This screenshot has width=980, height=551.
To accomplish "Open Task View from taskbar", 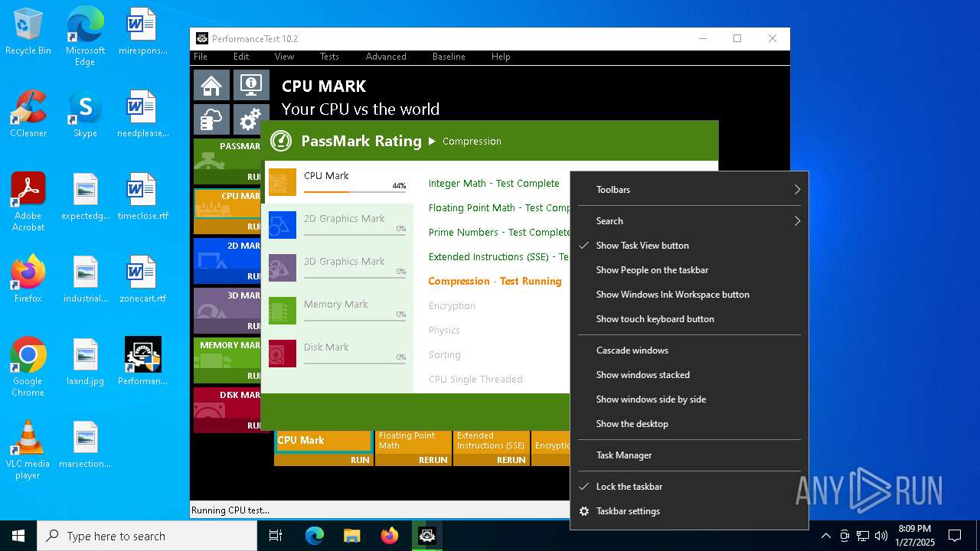I will 276,536.
